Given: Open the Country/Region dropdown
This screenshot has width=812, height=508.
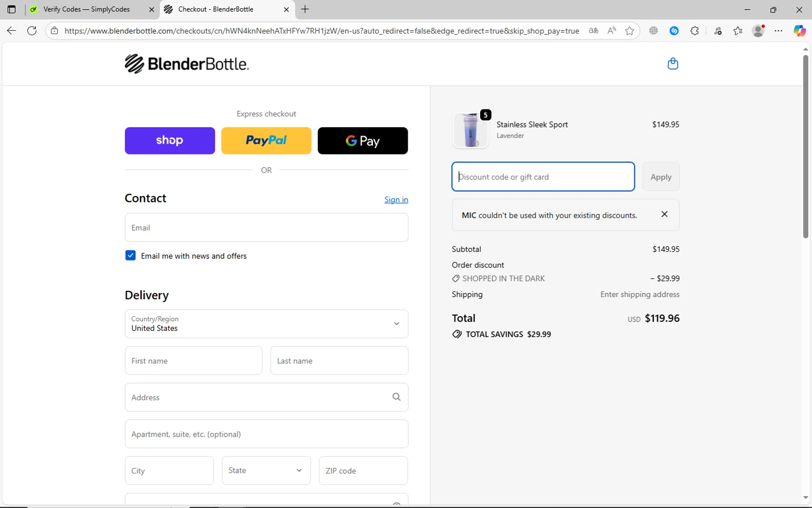Looking at the screenshot, I should [x=266, y=324].
